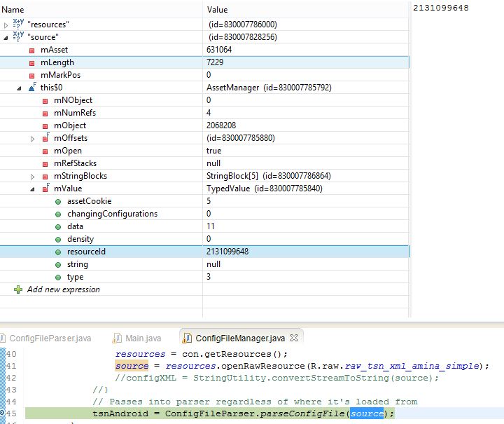Click the red field icon for mObject

(45, 126)
